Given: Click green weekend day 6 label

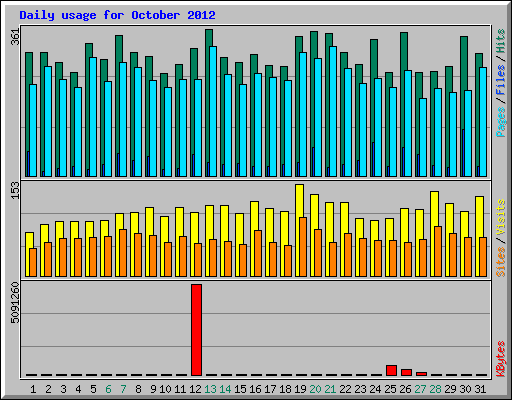Looking at the screenshot, I should pyautogui.click(x=108, y=389).
